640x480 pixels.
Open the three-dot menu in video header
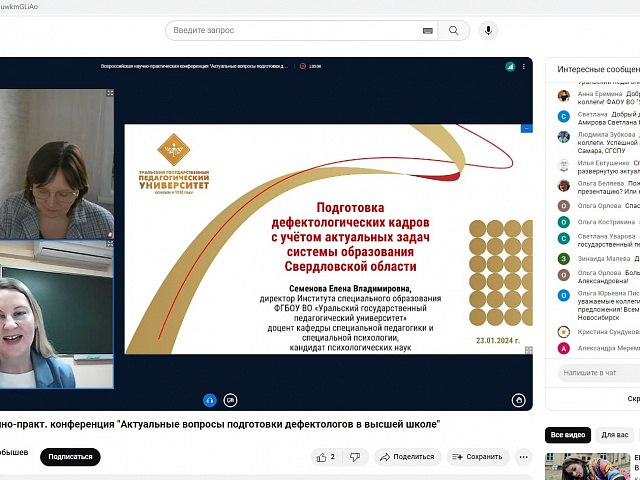(524, 67)
